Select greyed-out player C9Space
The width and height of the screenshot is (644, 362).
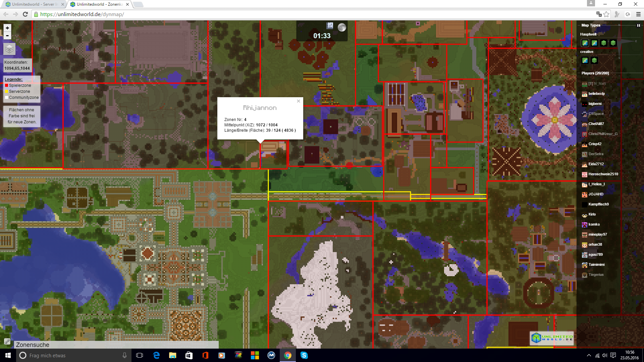click(596, 114)
